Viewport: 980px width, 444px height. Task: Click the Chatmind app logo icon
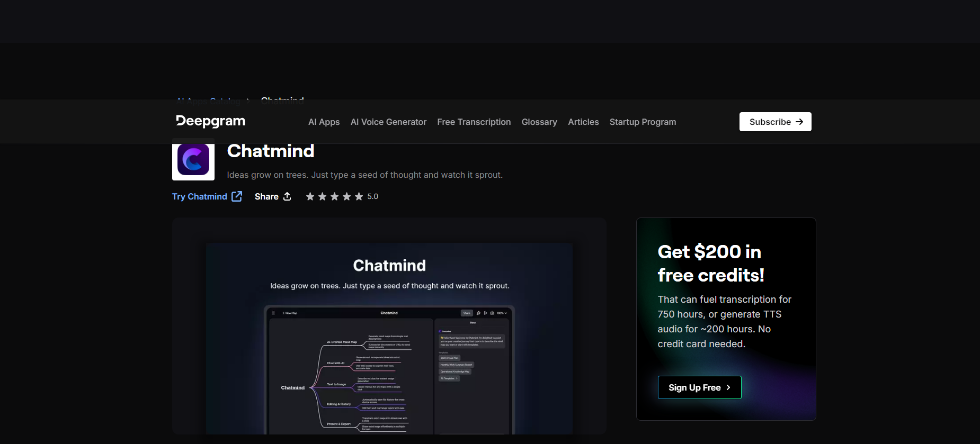[x=193, y=159]
